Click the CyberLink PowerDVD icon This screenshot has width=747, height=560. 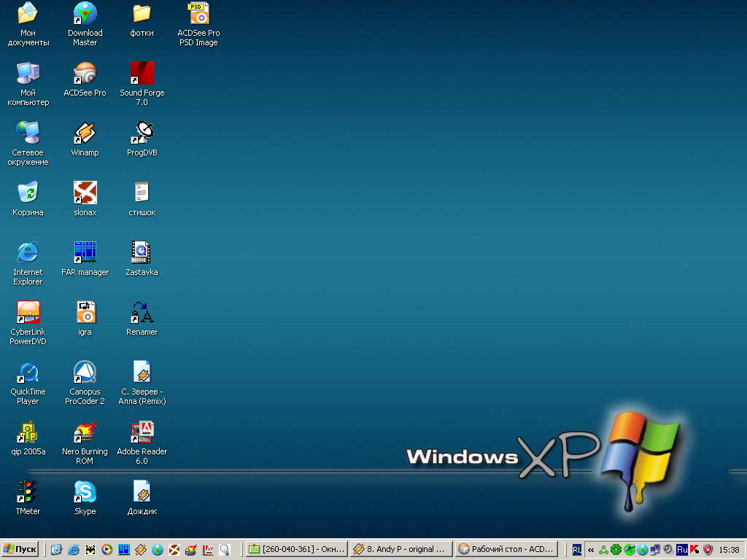click(x=28, y=313)
